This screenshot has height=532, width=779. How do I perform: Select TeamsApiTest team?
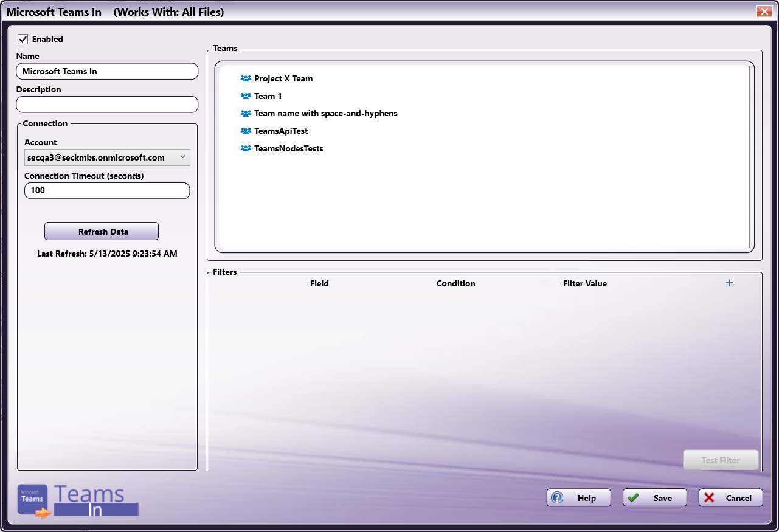coord(281,131)
